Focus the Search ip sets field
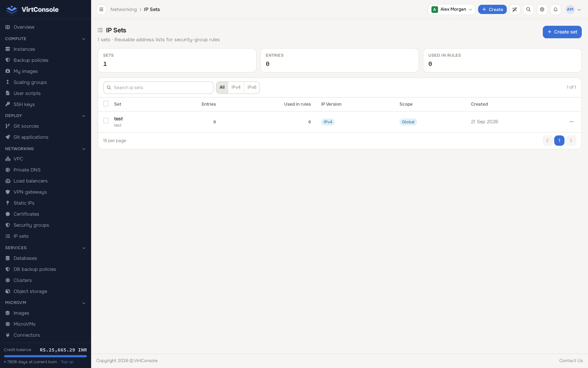This screenshot has height=368, width=588. [x=158, y=88]
